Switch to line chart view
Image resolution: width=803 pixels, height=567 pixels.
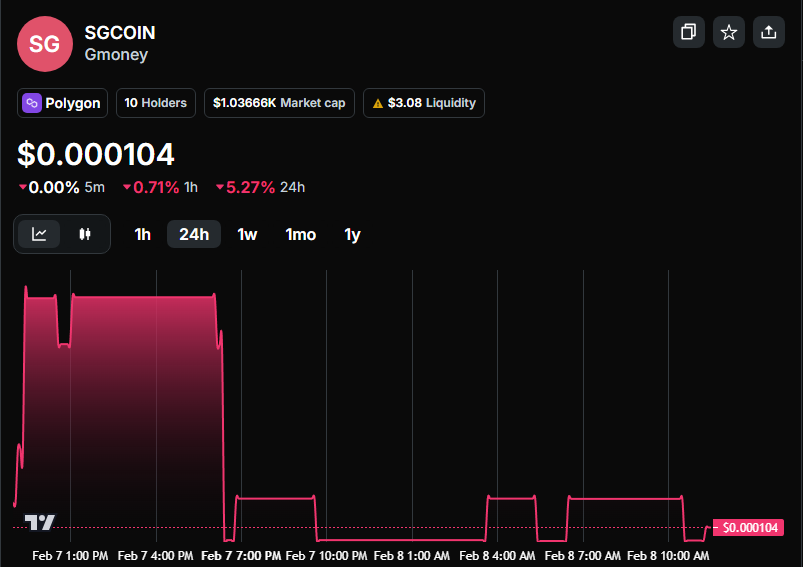click(39, 234)
